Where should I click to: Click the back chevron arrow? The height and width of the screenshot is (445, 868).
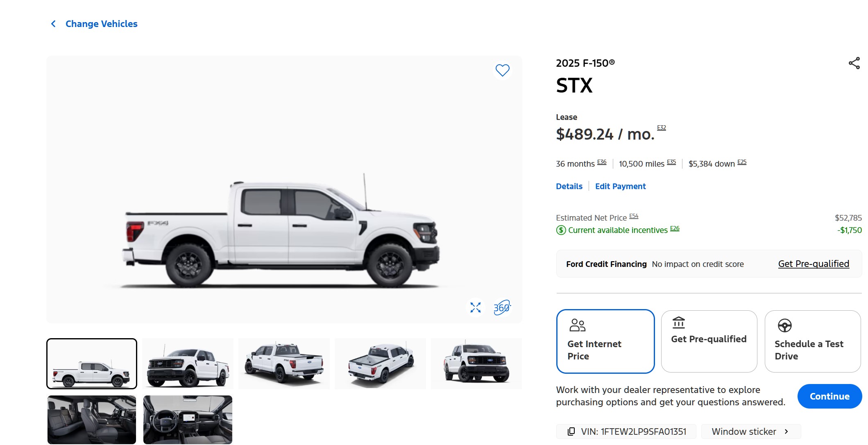point(53,24)
